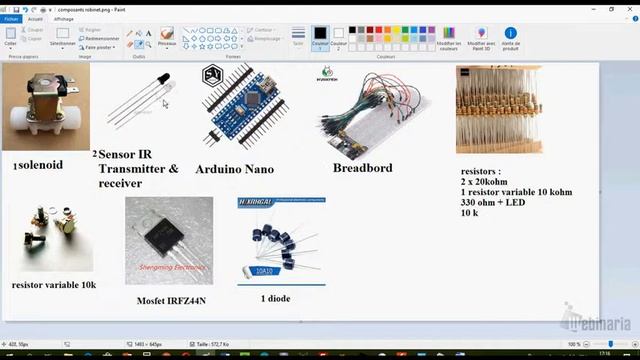640x360 pixels.
Task: Click the 'resistor variable 10k' label
Action: 54,285
